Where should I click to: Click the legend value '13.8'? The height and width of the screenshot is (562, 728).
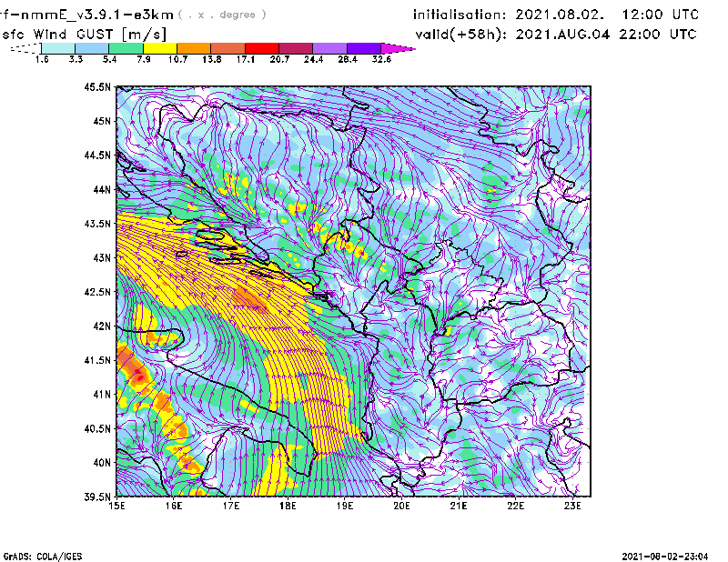point(212,59)
